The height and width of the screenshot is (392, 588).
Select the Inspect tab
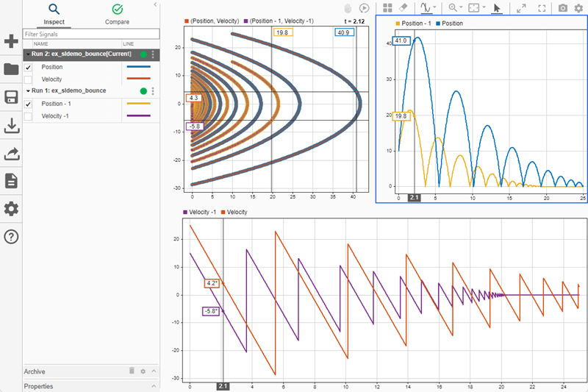(54, 13)
